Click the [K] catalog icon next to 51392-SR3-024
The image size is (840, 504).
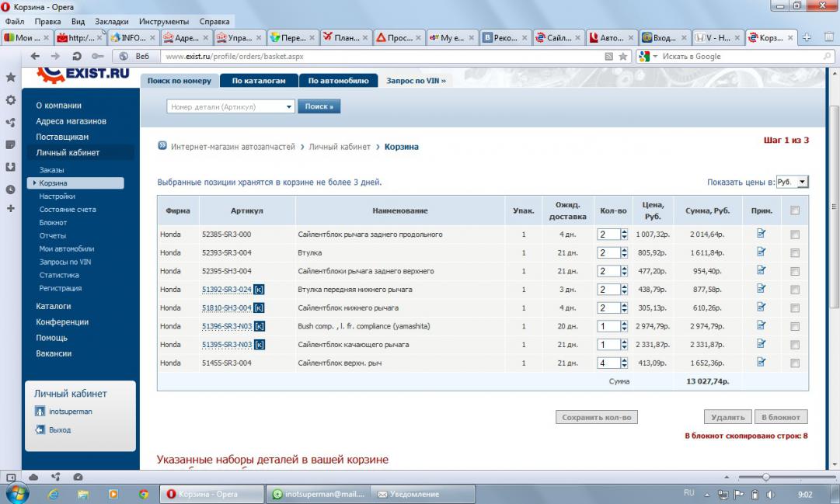click(x=259, y=290)
